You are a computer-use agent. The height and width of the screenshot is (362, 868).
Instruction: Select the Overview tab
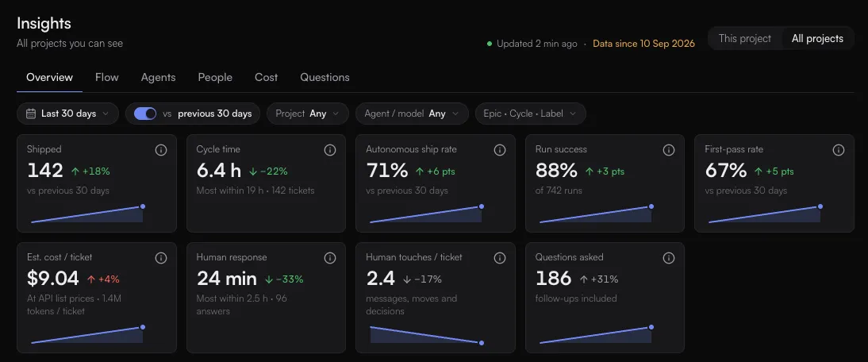[x=49, y=78]
